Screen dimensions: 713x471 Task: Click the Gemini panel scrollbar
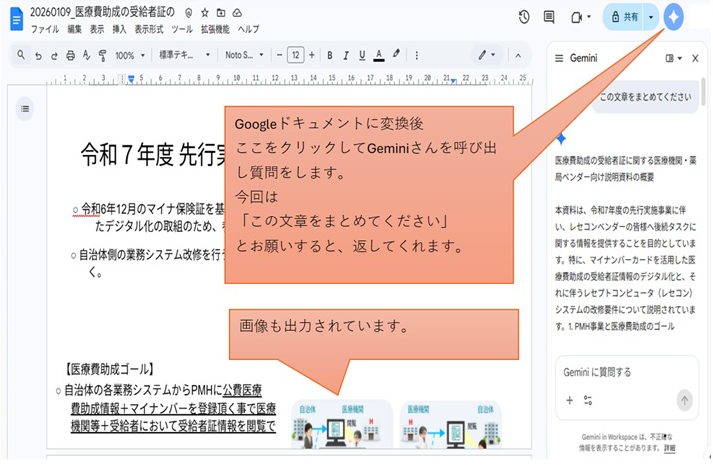coord(703,91)
